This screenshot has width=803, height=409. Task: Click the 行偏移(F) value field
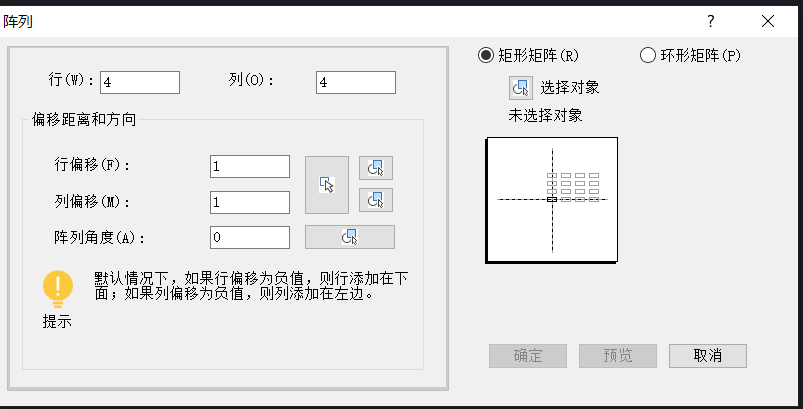click(250, 167)
